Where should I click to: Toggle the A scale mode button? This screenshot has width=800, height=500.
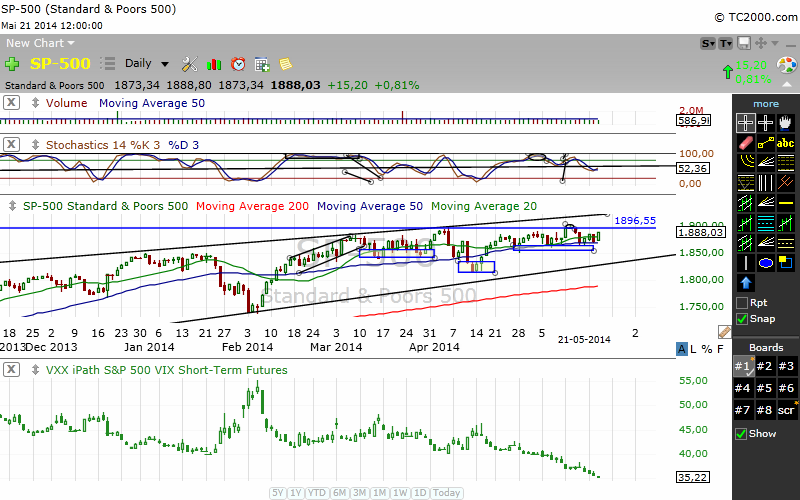click(x=681, y=349)
